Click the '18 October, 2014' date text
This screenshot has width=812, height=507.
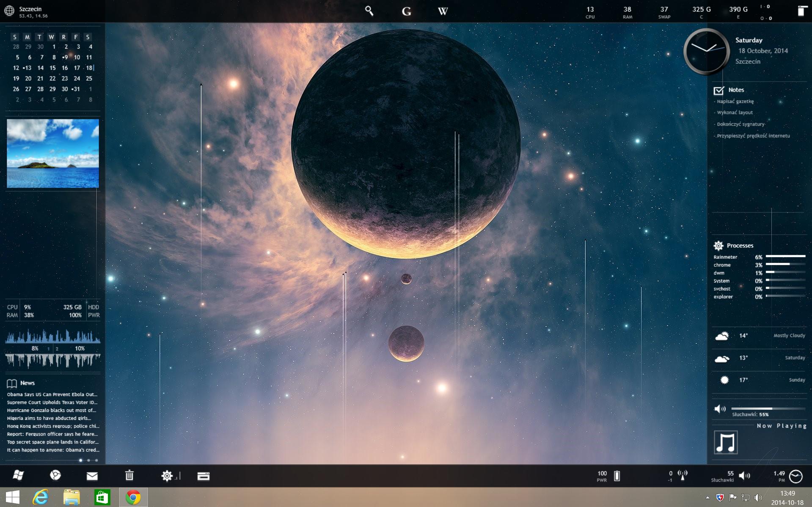pos(763,51)
